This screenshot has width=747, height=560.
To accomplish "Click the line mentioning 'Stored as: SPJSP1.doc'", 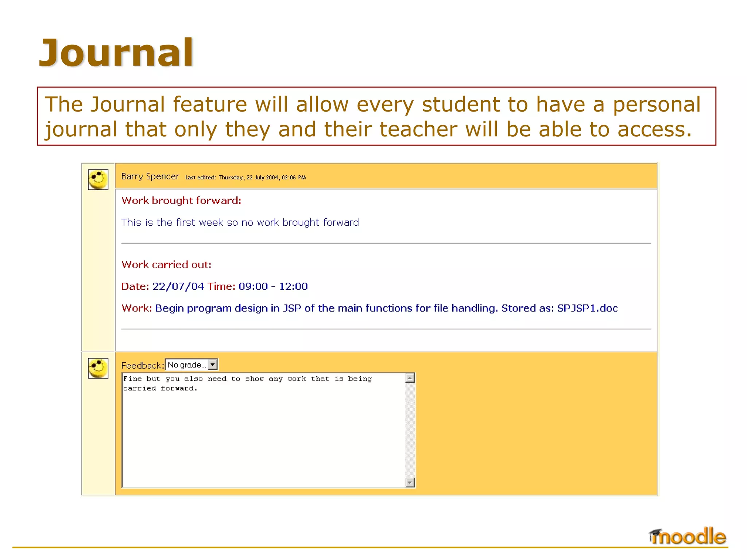I will click(369, 308).
